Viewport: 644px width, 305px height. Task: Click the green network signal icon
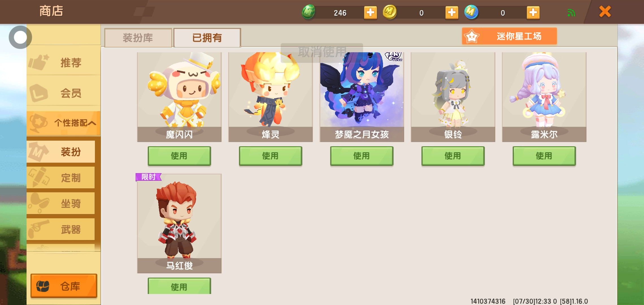pyautogui.click(x=571, y=13)
